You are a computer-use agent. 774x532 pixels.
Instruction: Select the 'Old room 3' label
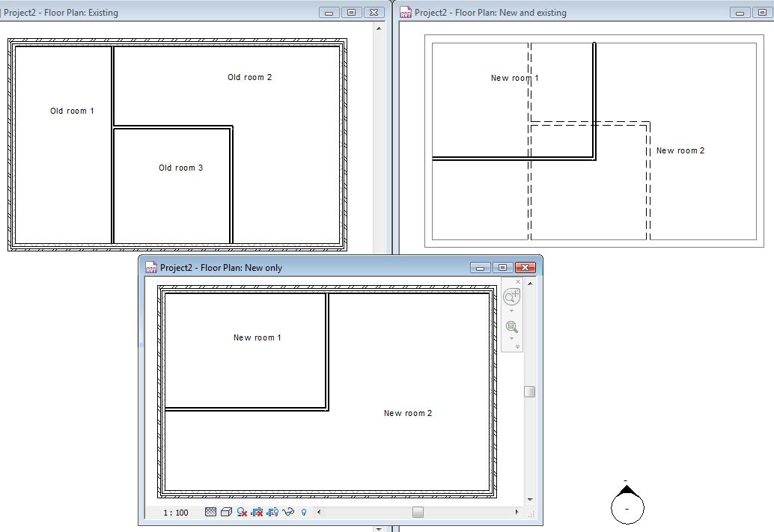tap(180, 168)
